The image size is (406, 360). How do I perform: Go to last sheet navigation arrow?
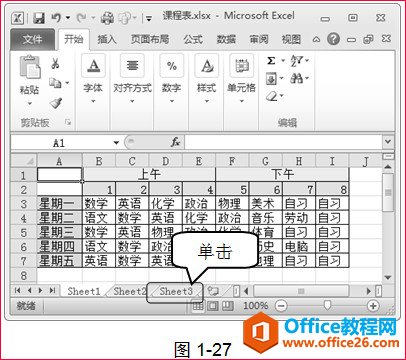point(52,291)
